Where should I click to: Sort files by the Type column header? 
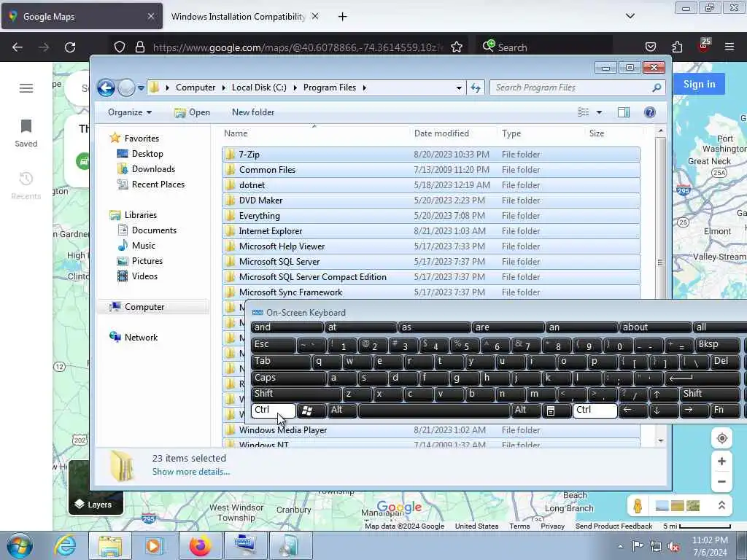pos(541,133)
